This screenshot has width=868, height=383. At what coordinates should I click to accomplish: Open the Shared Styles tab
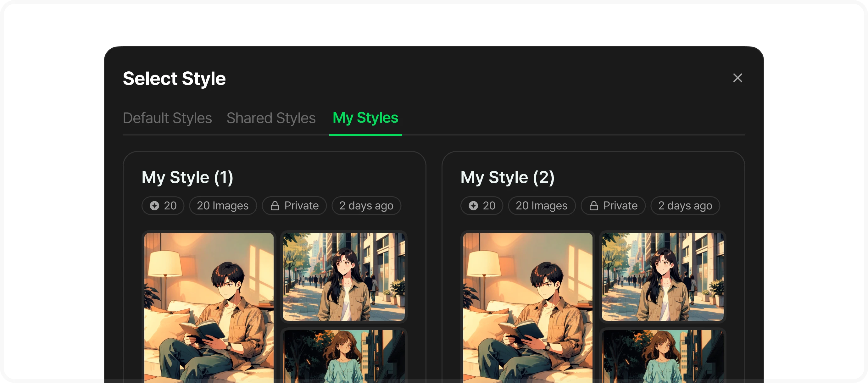pos(271,118)
